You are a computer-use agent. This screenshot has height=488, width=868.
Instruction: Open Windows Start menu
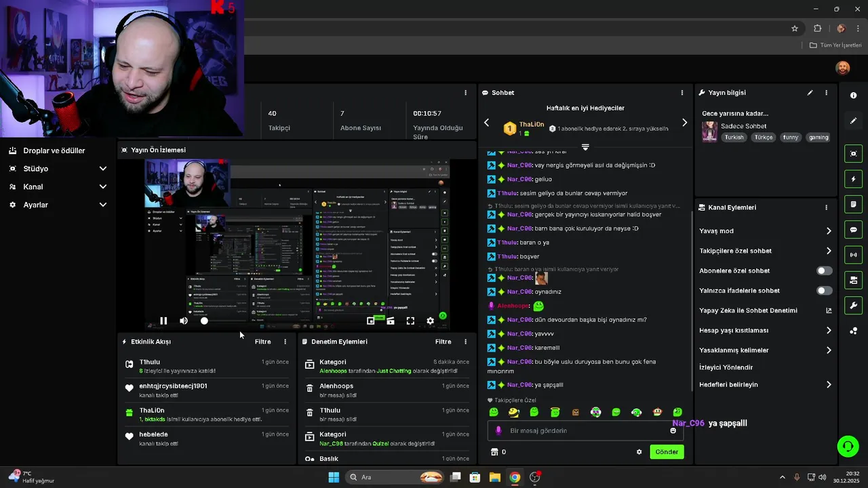point(334,477)
